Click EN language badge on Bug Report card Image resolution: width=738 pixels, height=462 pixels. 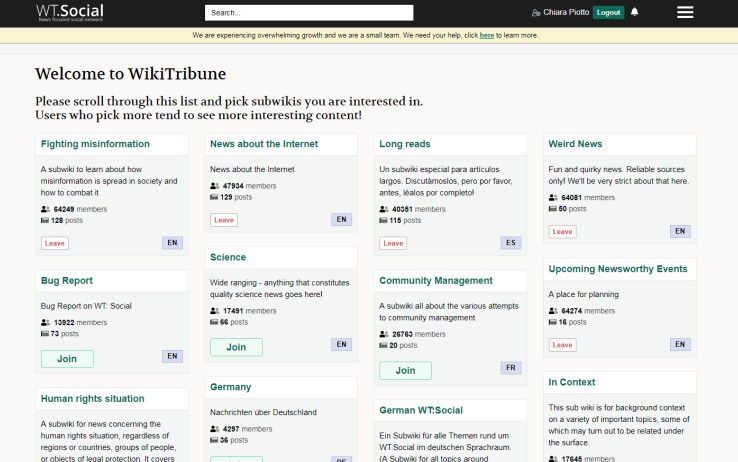(x=172, y=356)
